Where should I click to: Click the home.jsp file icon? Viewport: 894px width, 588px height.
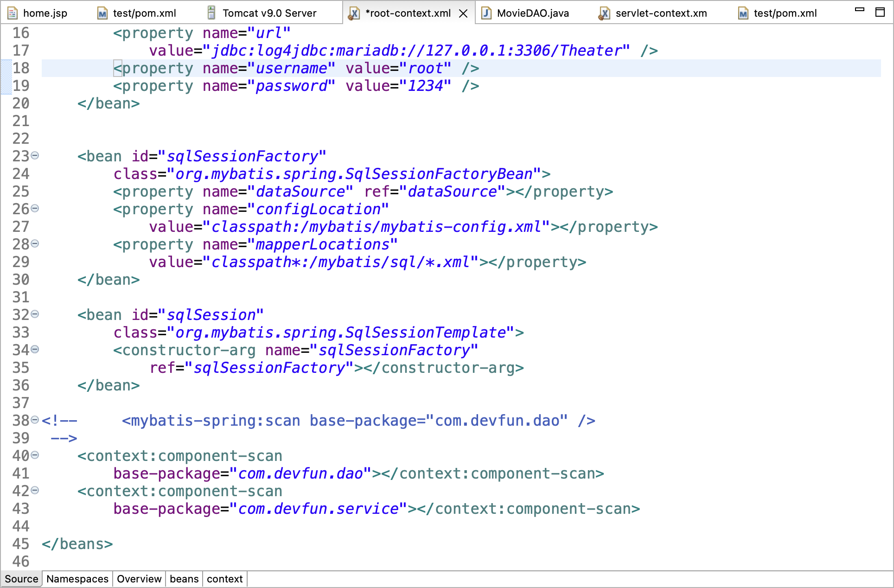13,13
